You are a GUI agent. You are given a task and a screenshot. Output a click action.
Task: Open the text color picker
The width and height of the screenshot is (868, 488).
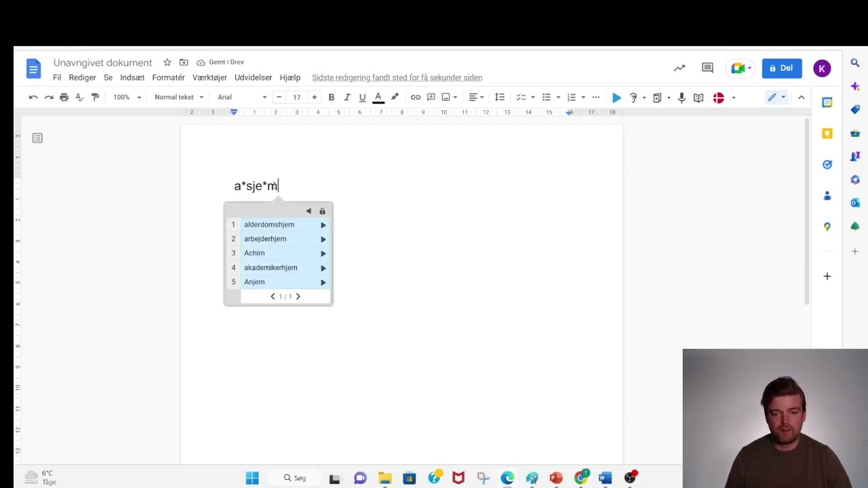point(378,98)
